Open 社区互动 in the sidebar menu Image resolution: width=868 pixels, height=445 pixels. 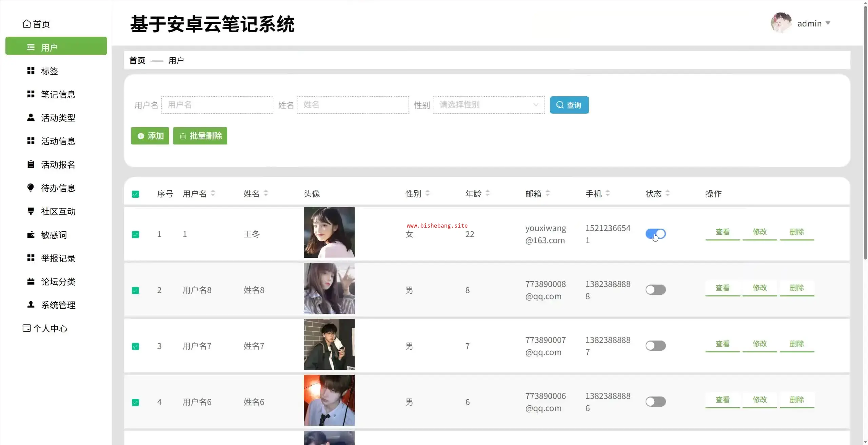pyautogui.click(x=58, y=211)
